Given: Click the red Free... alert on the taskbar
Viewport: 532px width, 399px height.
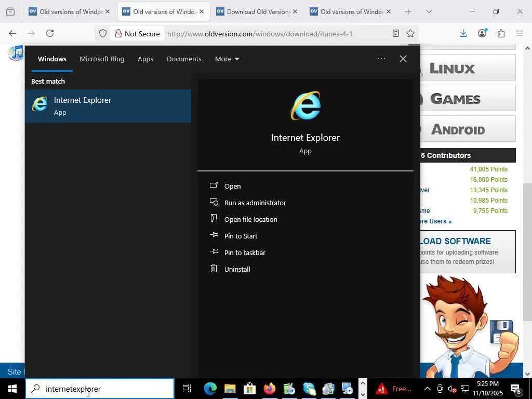Looking at the screenshot, I should tap(394, 389).
